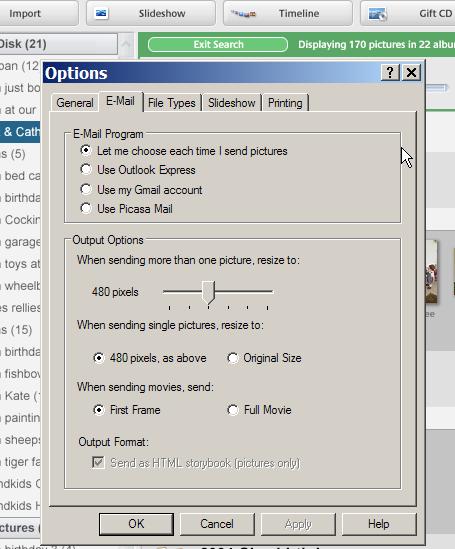Choose Use Picasa Mail radio button
Viewport: 455px width, 549px height.
(x=86, y=208)
